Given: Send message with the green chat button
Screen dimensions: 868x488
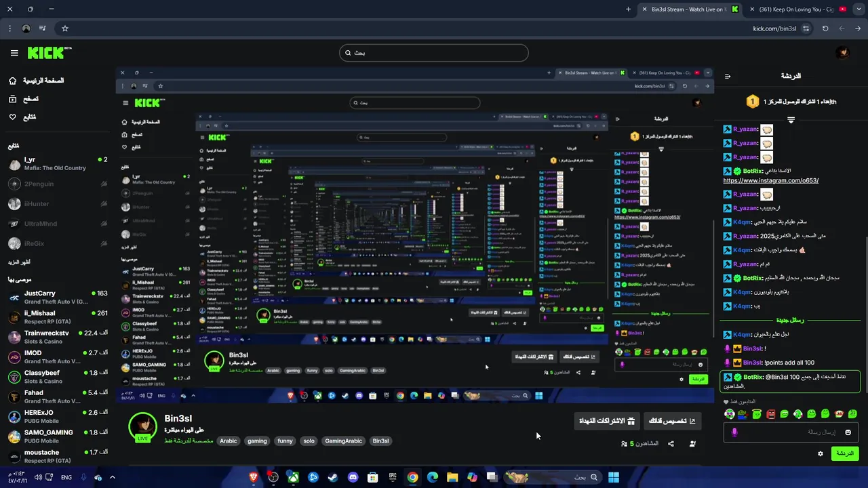Looking at the screenshot, I should (845, 453).
